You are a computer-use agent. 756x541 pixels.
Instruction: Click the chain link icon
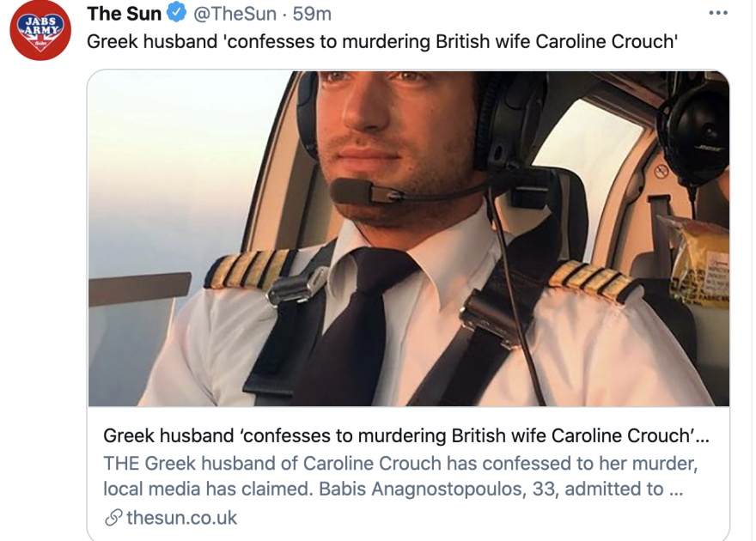[113, 518]
